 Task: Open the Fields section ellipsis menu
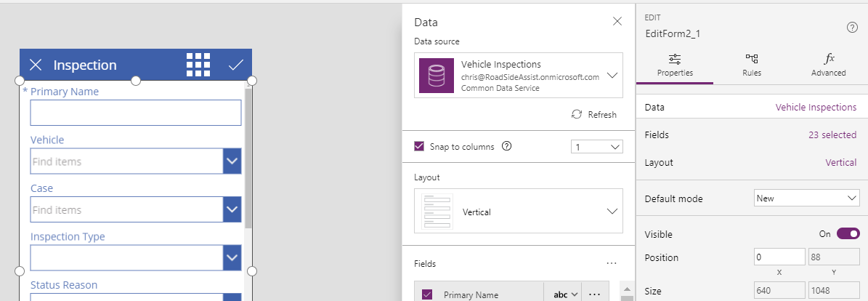coord(611,263)
